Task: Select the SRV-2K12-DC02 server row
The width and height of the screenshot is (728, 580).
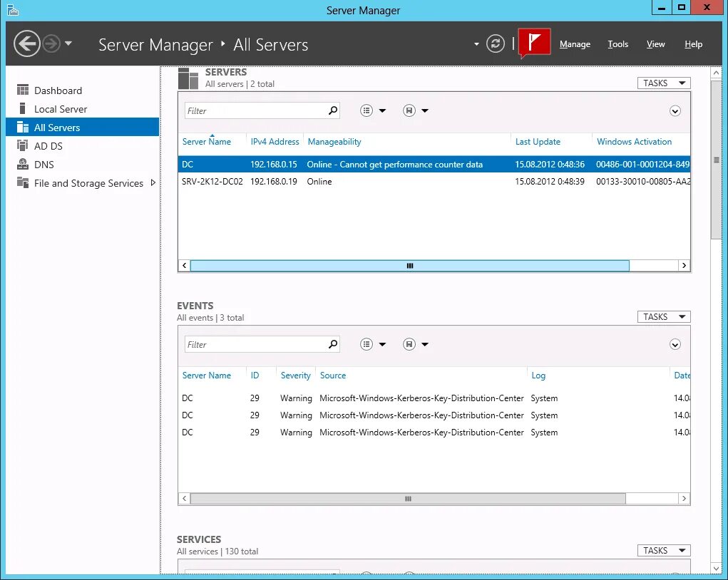Action: (x=434, y=182)
